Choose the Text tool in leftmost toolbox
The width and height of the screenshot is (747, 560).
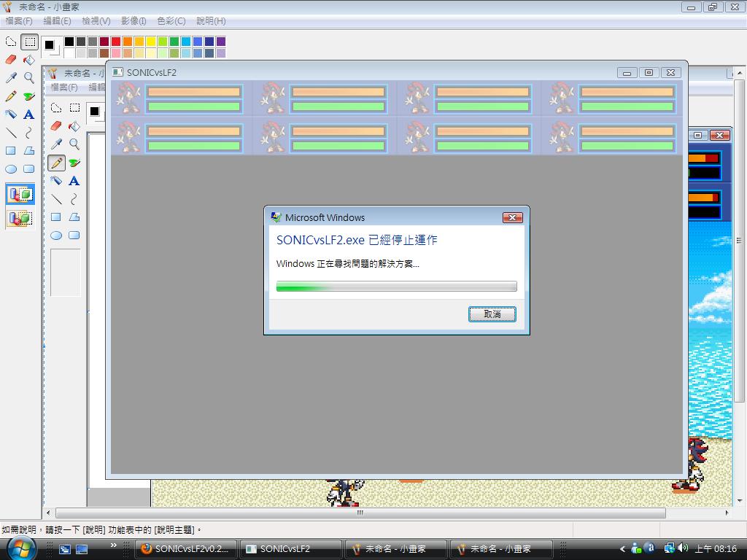coord(29,114)
